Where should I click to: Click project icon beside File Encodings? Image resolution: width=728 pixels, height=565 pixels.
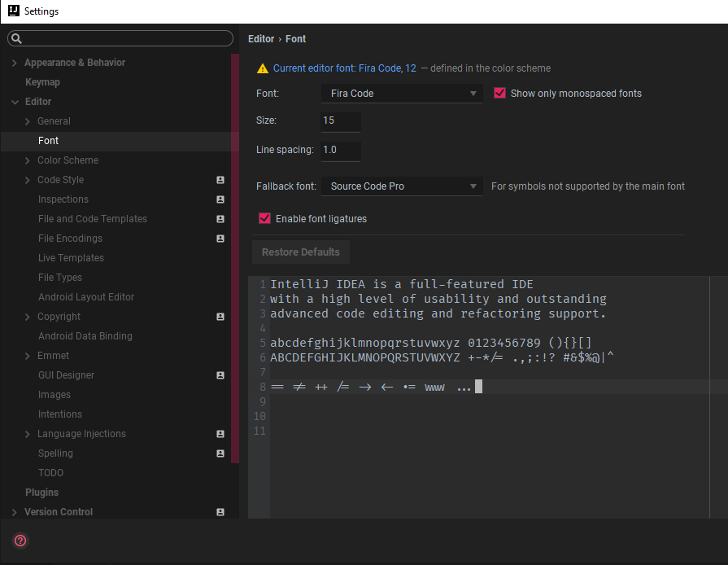point(220,239)
